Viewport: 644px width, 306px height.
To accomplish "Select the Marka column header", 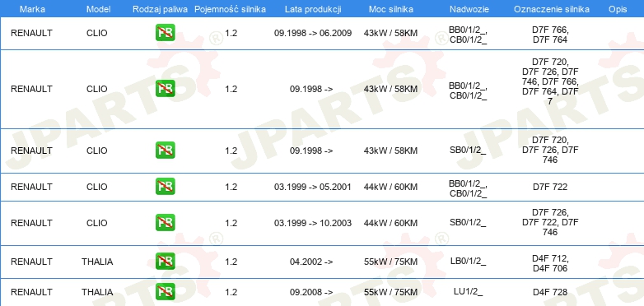I will point(32,9).
